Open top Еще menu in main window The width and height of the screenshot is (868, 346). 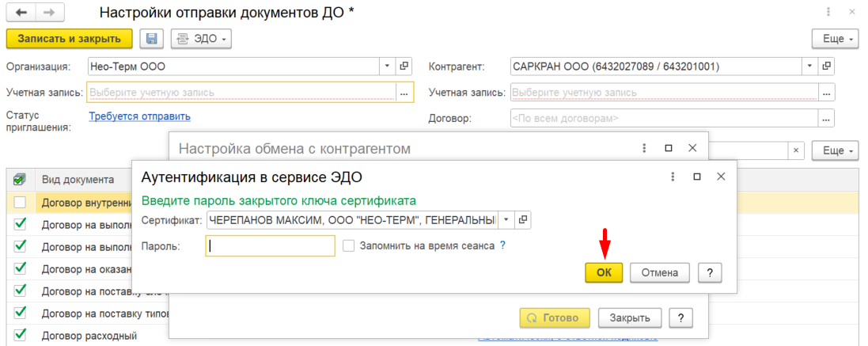tap(836, 39)
